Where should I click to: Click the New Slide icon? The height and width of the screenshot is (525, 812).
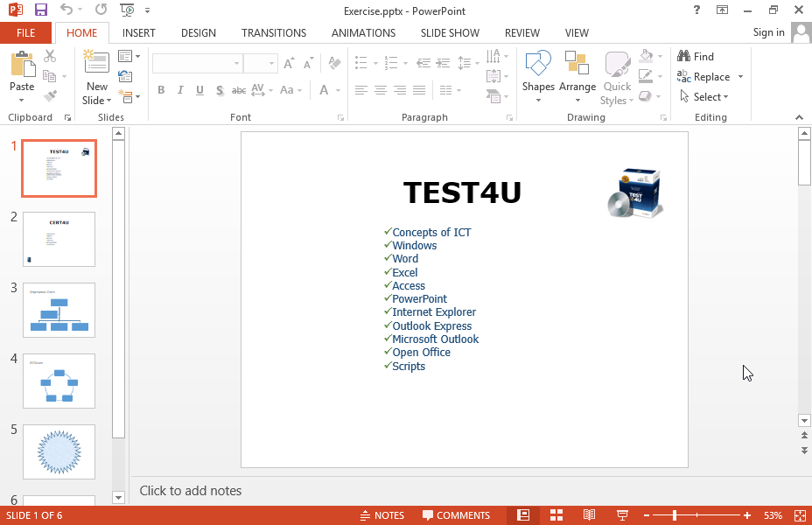tap(97, 63)
